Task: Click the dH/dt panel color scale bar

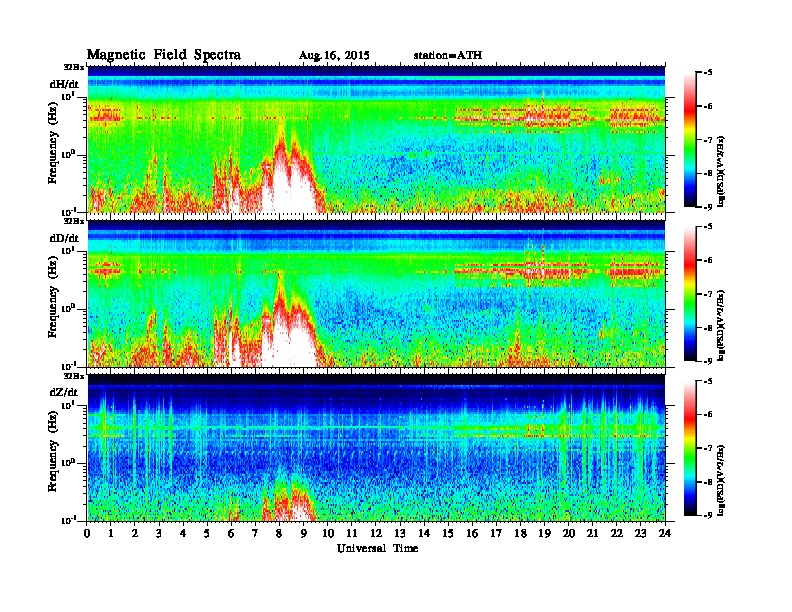Action: point(690,140)
